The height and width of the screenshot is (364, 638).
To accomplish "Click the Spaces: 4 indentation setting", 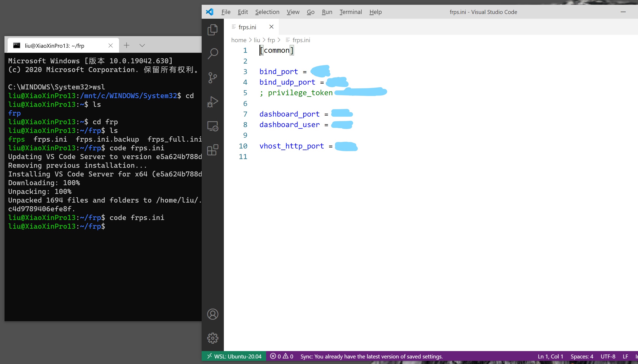I will tap(582, 356).
